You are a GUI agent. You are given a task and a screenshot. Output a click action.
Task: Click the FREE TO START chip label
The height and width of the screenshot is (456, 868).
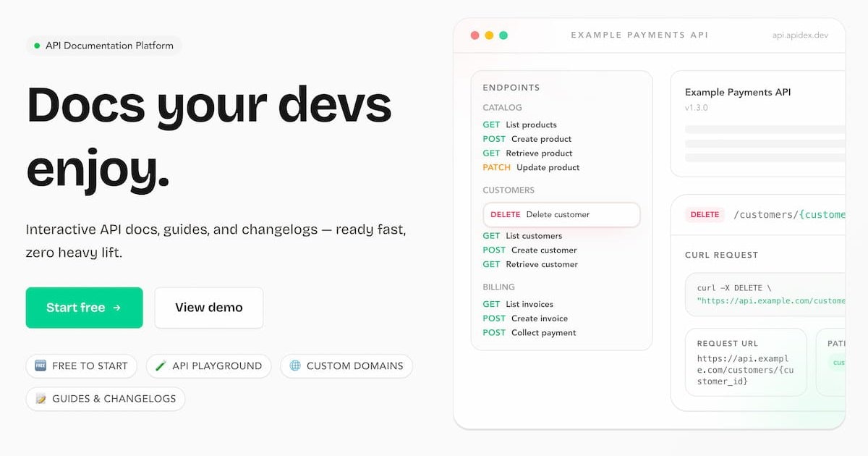pos(90,366)
